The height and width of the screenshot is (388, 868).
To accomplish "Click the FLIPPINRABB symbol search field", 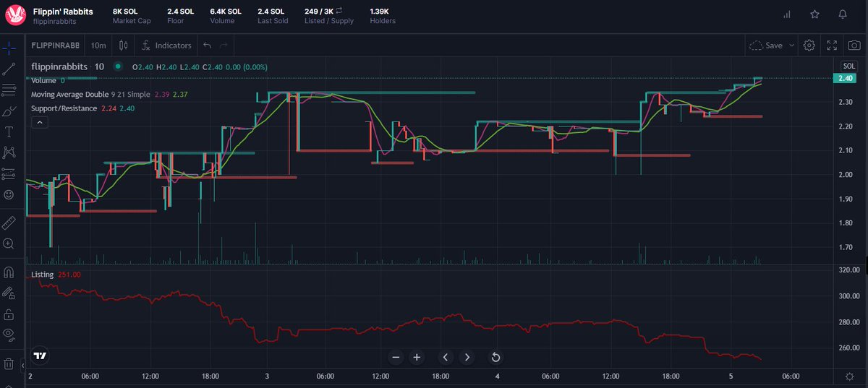I will click(x=56, y=45).
